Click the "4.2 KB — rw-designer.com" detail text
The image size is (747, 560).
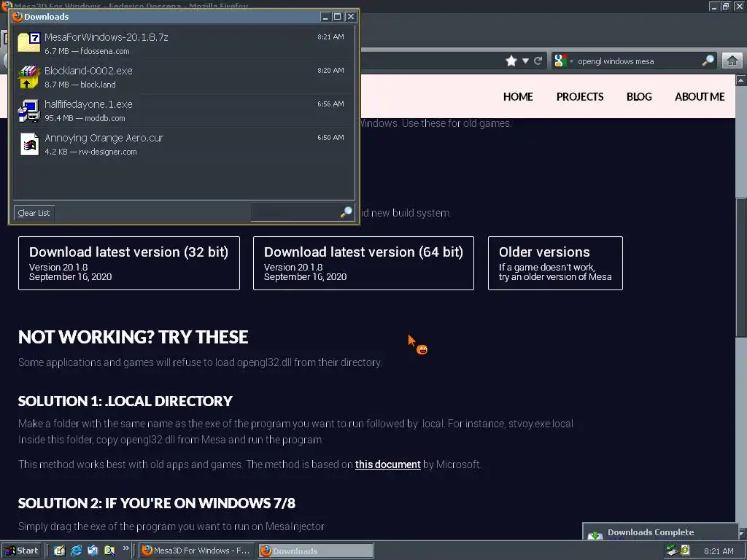90,152
